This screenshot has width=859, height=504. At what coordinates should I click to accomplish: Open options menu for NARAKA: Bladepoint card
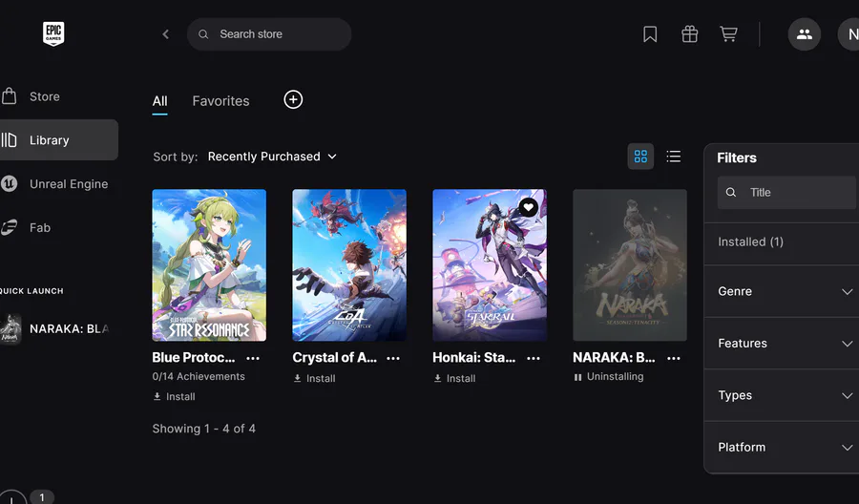coord(673,358)
